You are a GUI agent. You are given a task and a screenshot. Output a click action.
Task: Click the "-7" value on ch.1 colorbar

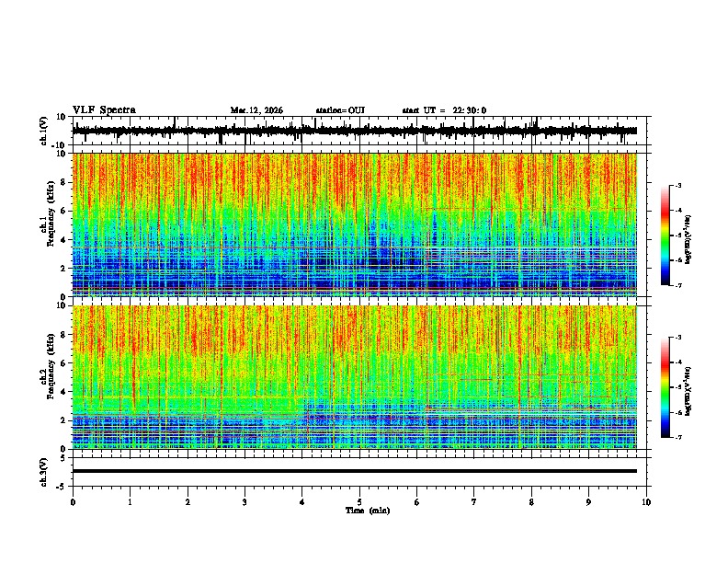coord(677,285)
